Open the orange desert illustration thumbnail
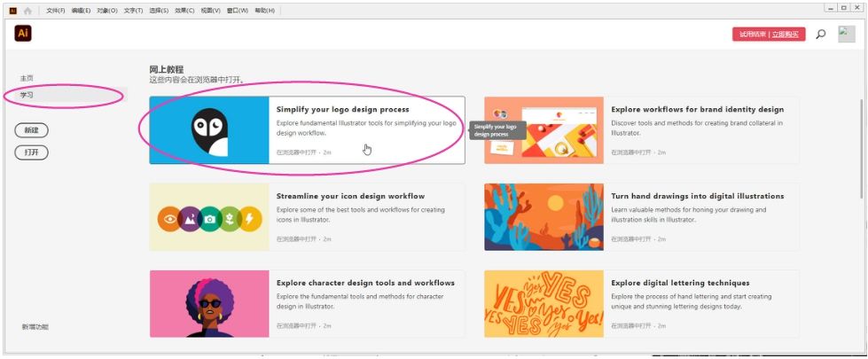 [544, 217]
